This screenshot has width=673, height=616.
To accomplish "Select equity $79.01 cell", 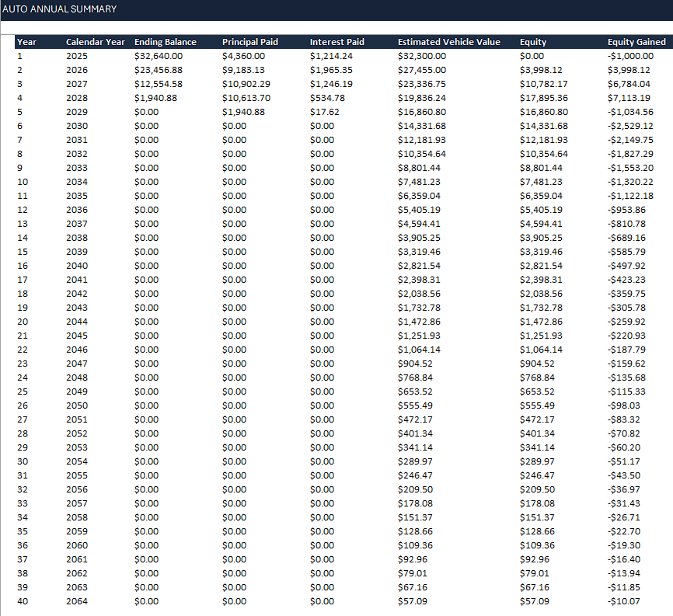I will click(535, 573).
